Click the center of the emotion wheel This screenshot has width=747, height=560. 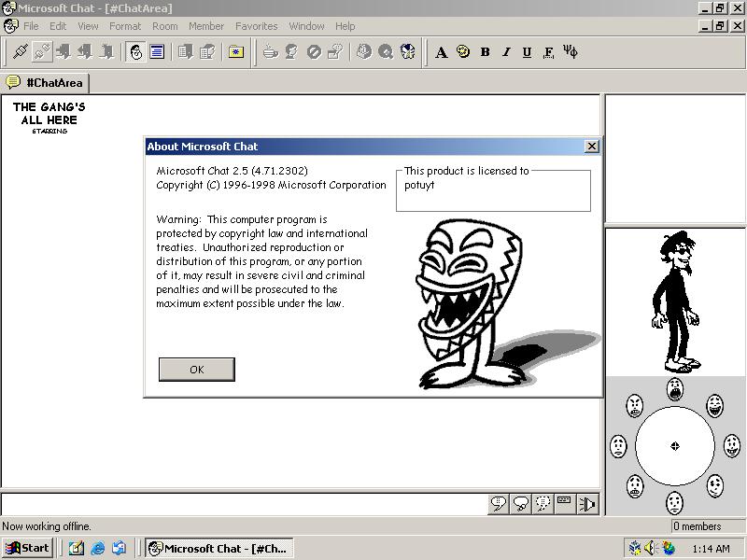click(674, 446)
